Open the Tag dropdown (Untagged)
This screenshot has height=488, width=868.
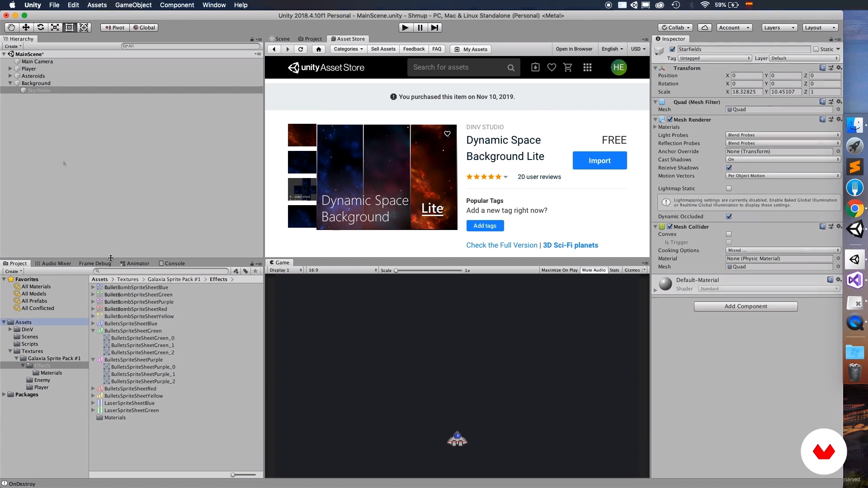click(715, 58)
